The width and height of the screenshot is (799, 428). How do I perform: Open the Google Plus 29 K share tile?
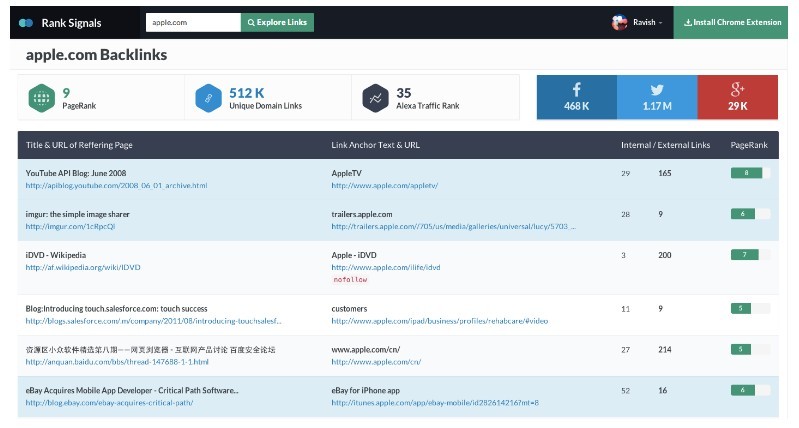pos(738,97)
